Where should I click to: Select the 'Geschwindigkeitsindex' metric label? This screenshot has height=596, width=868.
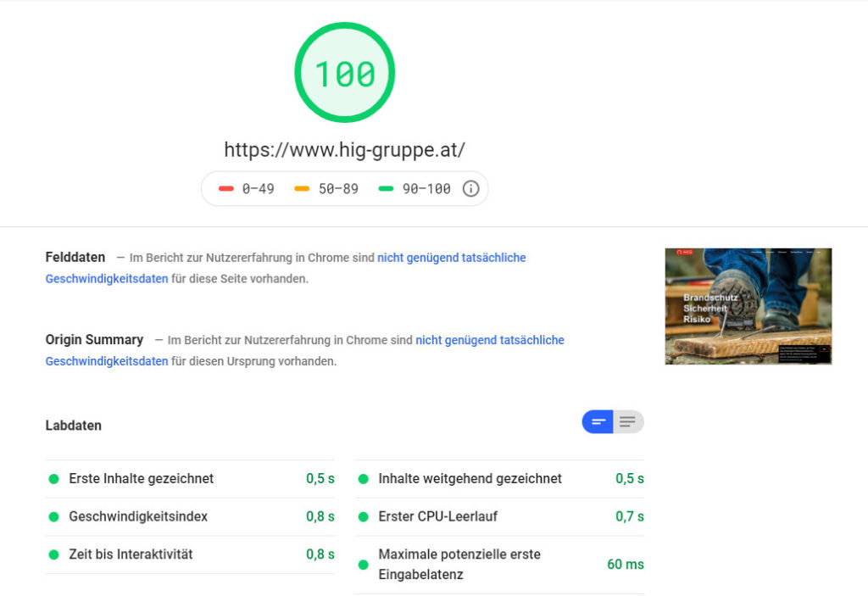tap(138, 517)
